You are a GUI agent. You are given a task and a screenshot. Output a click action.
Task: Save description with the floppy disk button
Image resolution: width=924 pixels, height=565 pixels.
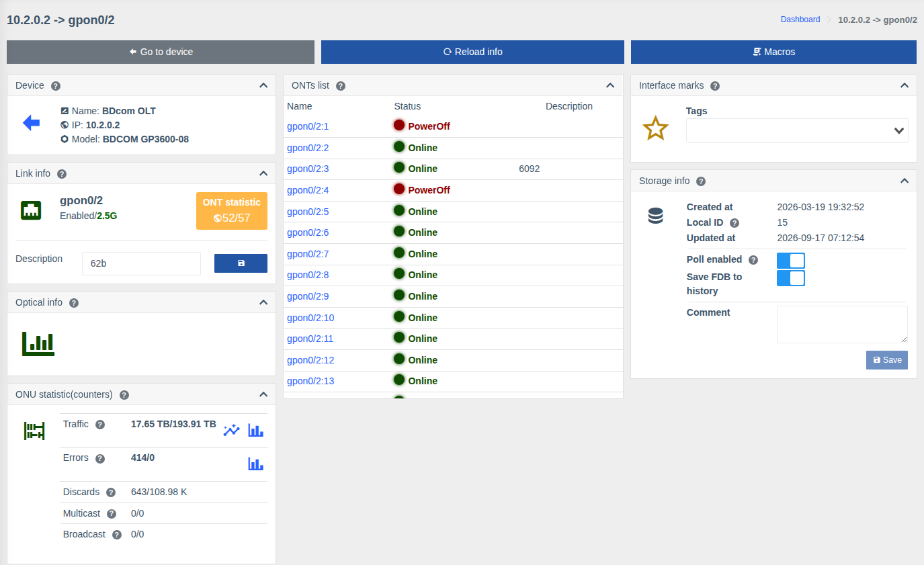[241, 263]
